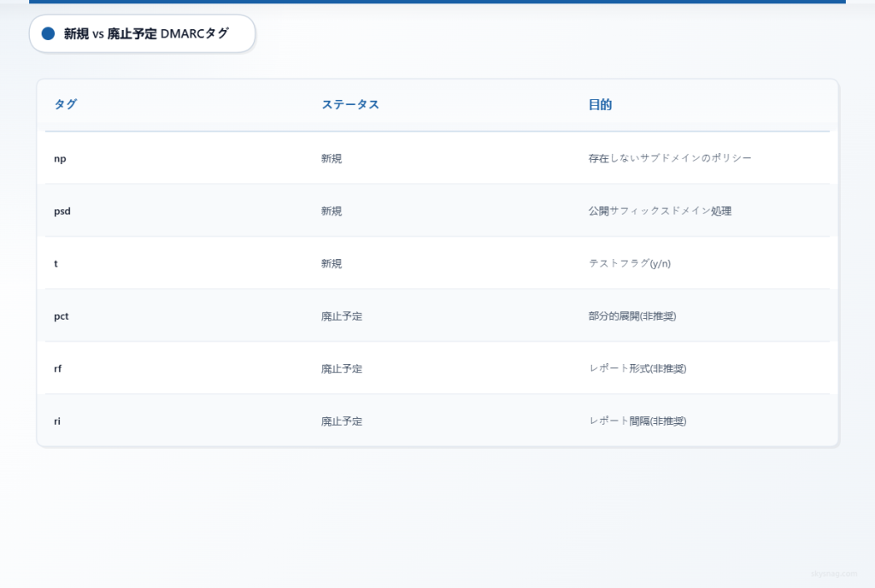Click the 'ステータス' column header
The image size is (875, 588).
[349, 104]
